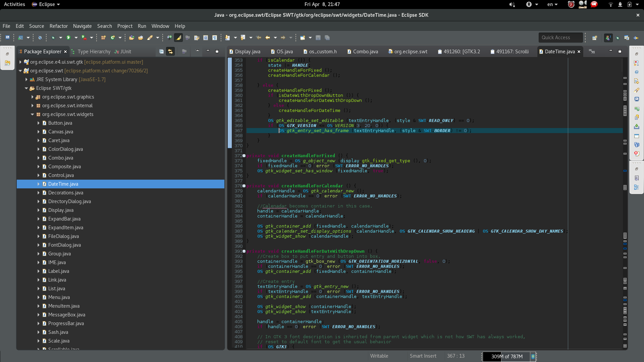This screenshot has width=644, height=362.
Task: Switch to the os_custom.h editor tab
Action: pyautogui.click(x=320, y=51)
